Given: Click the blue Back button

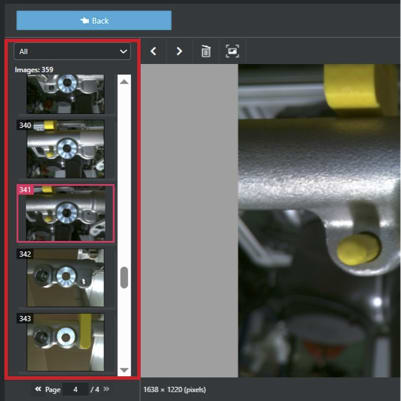Looking at the screenshot, I should tap(94, 21).
